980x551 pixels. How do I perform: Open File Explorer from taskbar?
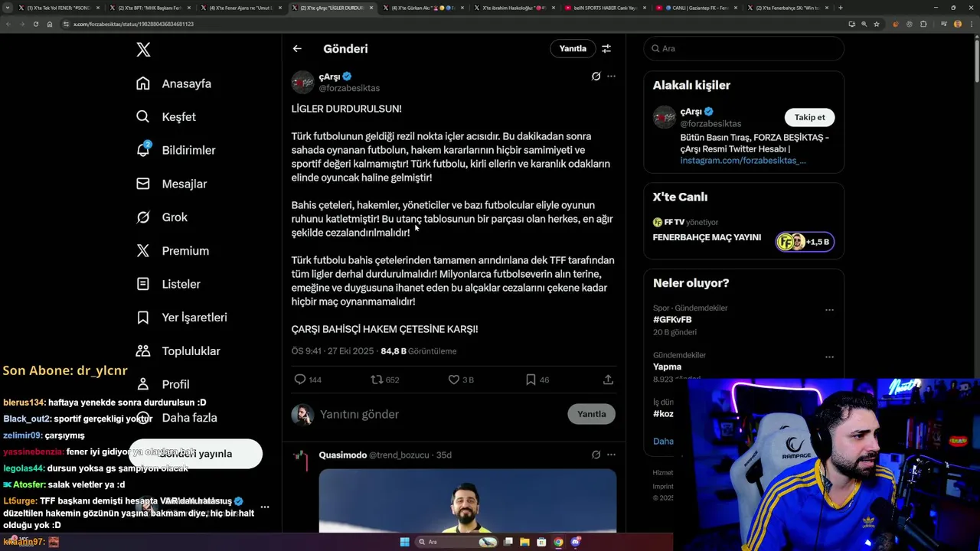525,542
